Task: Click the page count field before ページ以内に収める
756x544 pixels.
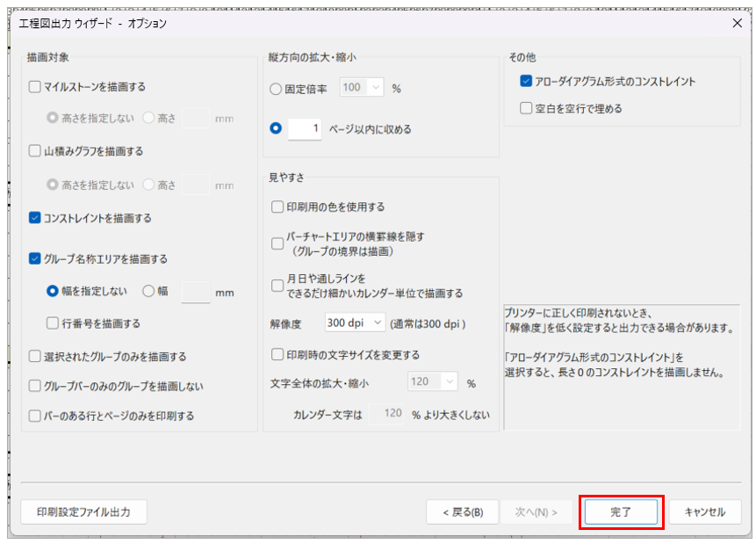Action: coord(304,129)
